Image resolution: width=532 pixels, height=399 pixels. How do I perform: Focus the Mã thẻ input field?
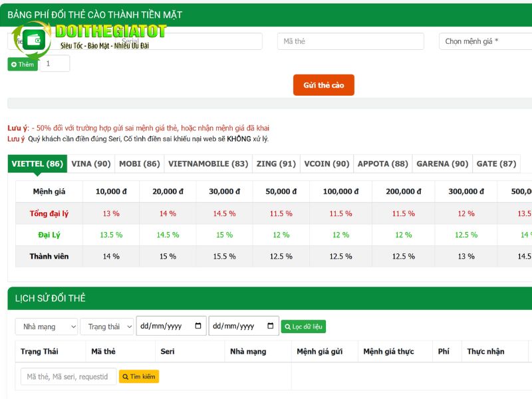click(x=350, y=41)
